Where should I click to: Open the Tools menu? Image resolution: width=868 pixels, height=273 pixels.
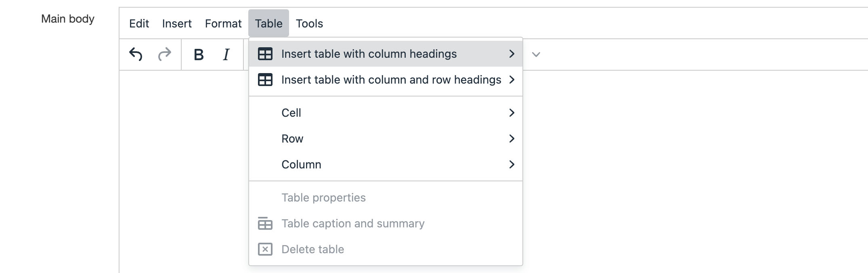tap(309, 23)
